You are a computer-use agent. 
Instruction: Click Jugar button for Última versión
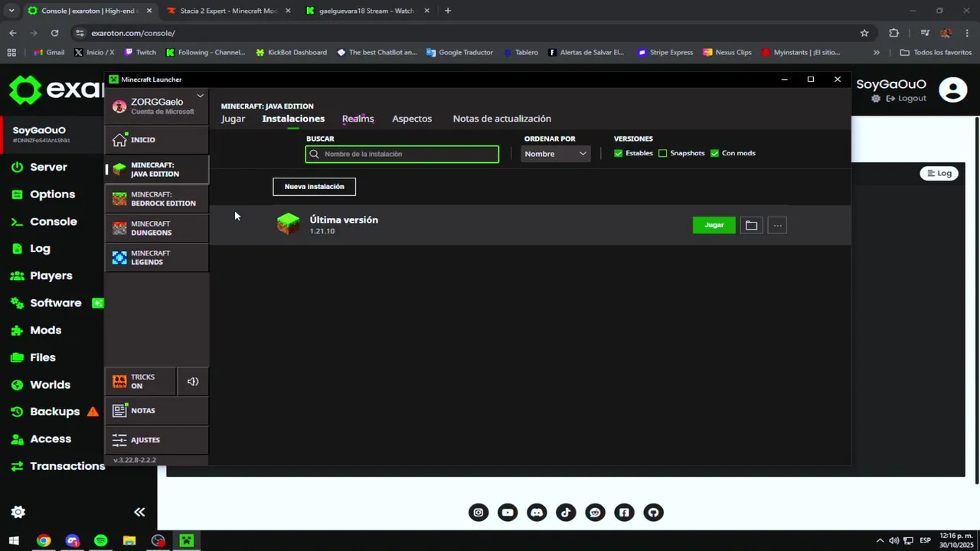[x=714, y=225]
